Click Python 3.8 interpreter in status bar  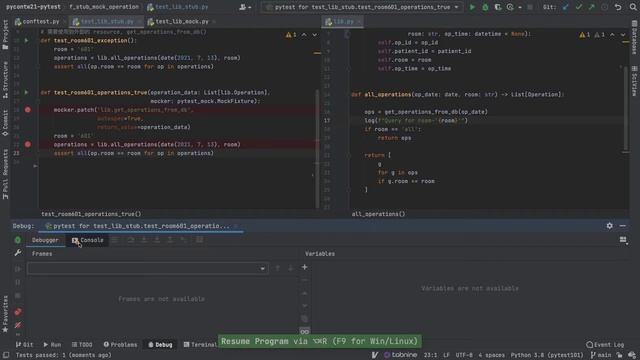547,355
